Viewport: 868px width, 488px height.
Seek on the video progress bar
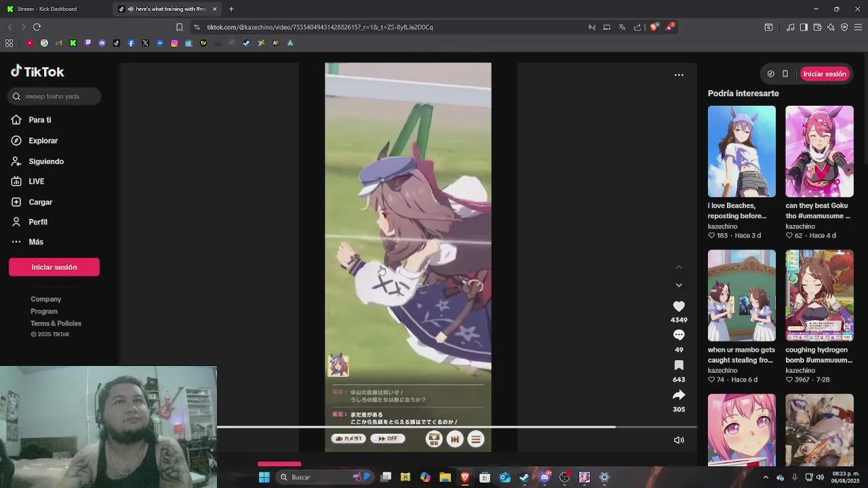tap(456, 427)
